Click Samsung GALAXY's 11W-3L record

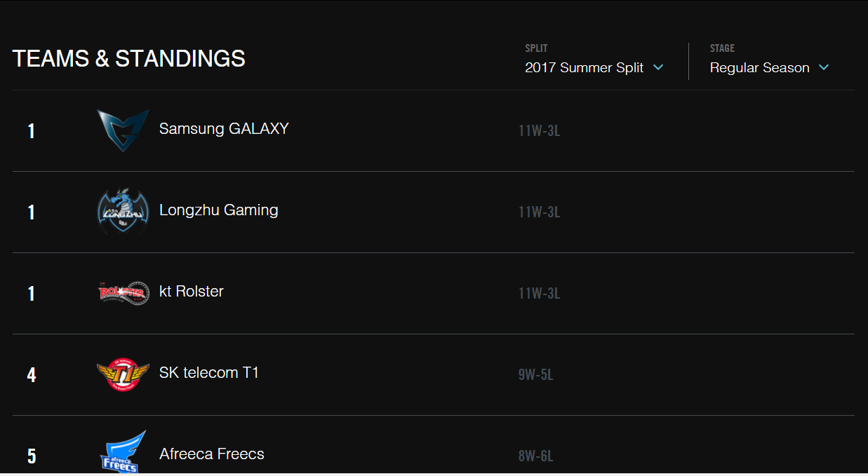tap(540, 130)
